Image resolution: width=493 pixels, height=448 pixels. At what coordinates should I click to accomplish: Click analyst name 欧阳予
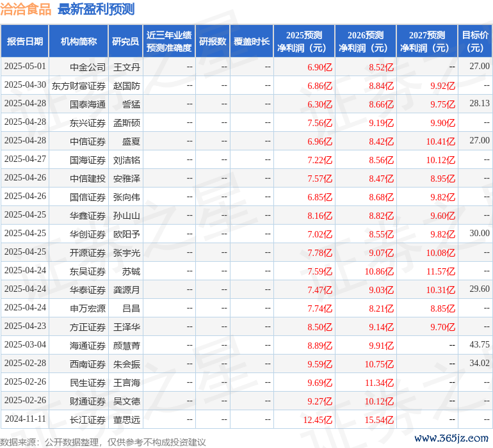coord(127,234)
